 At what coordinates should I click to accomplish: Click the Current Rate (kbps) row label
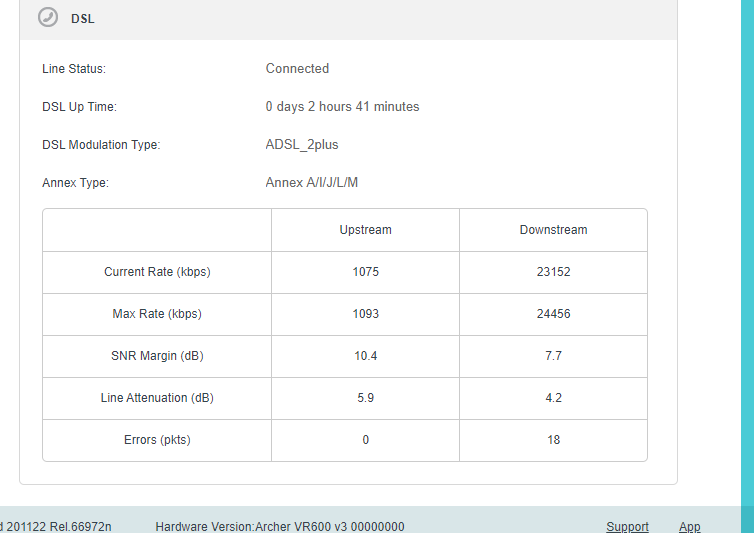[157, 272]
